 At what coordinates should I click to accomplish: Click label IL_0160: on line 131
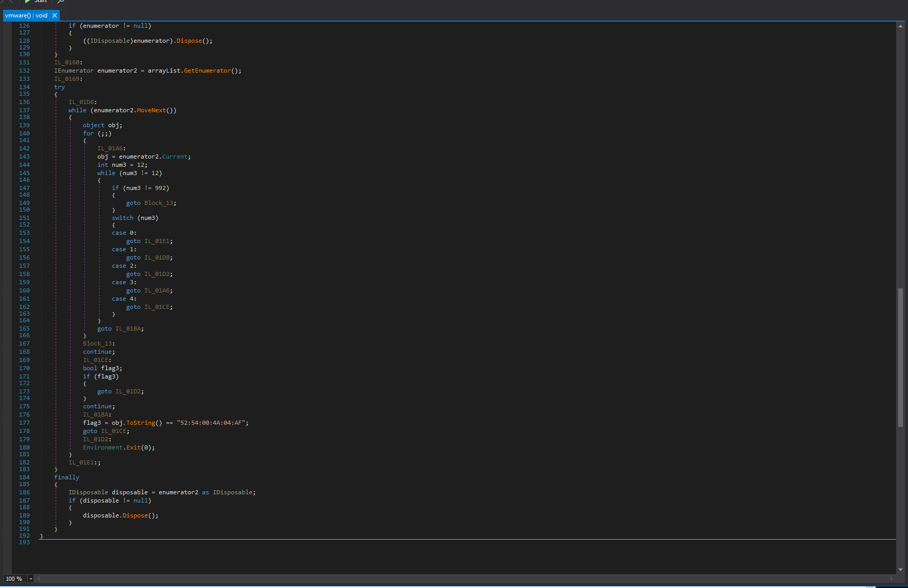click(x=69, y=62)
